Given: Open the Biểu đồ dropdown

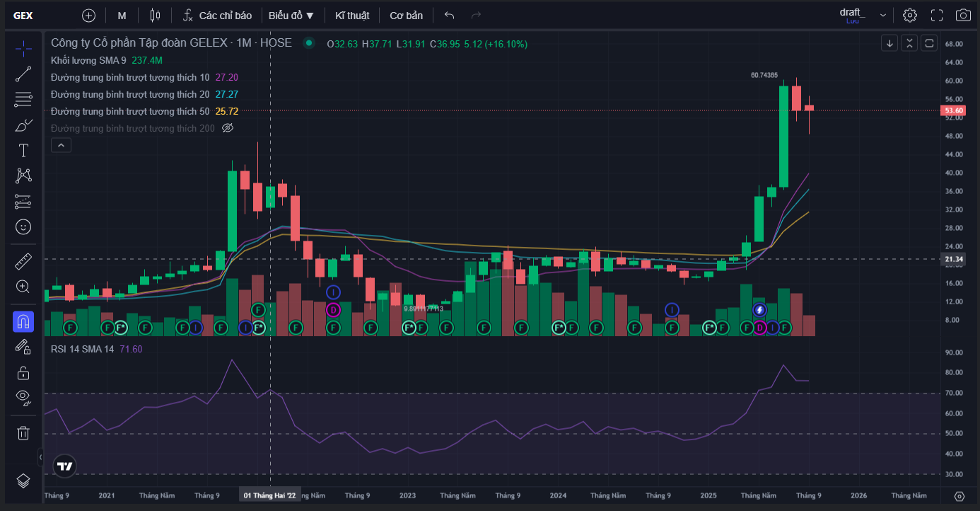Looking at the screenshot, I should pos(291,16).
